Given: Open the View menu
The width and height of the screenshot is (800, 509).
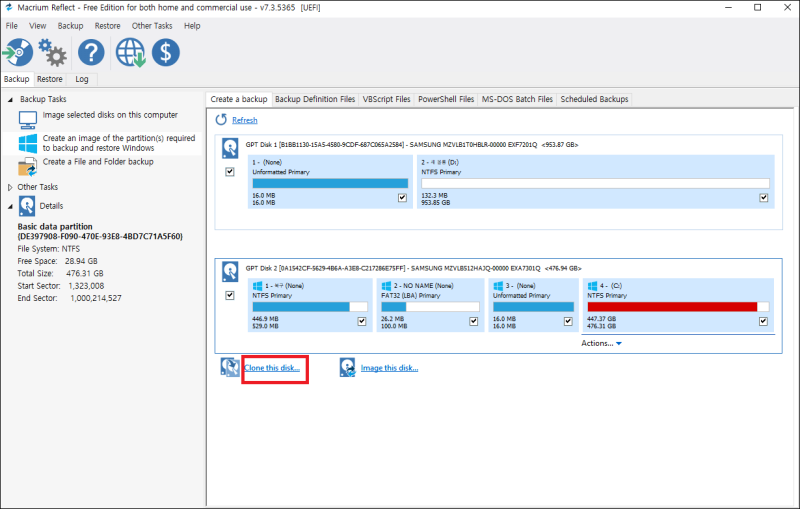Looking at the screenshot, I should (x=38, y=26).
